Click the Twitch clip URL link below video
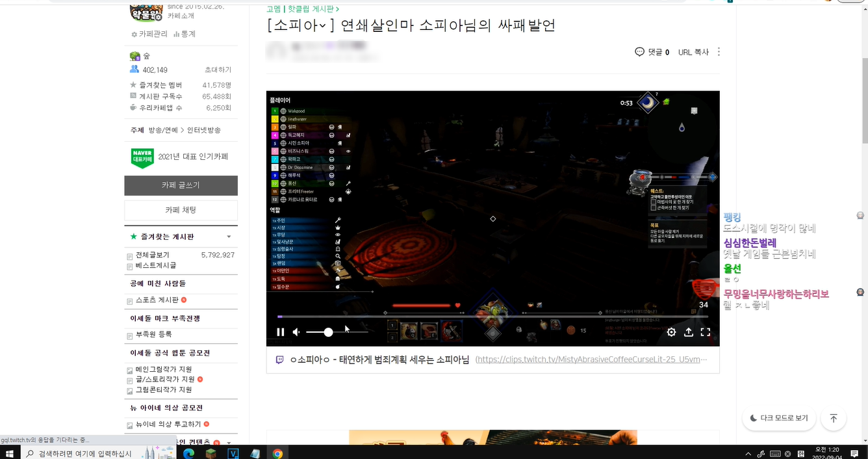868x459 pixels. pos(591,360)
